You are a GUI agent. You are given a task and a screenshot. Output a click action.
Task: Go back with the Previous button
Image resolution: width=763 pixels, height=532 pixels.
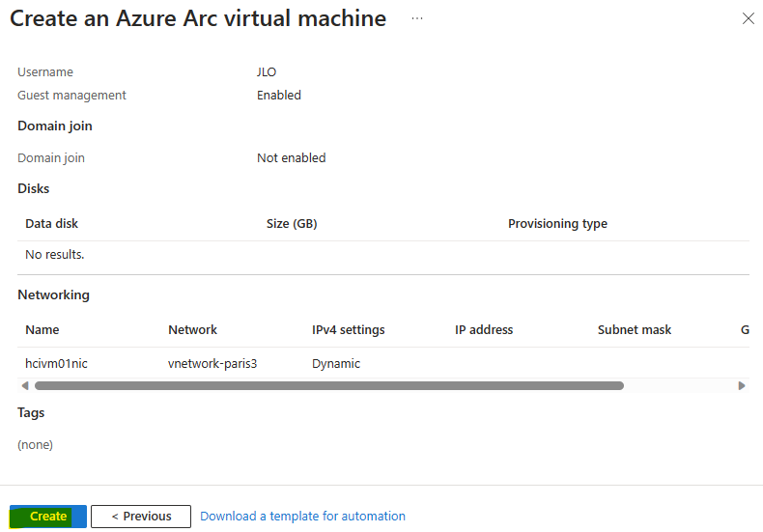[x=141, y=516]
